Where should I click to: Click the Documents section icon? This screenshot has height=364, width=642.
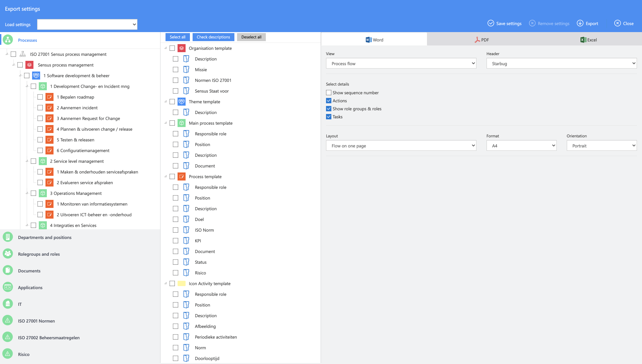pyautogui.click(x=8, y=271)
